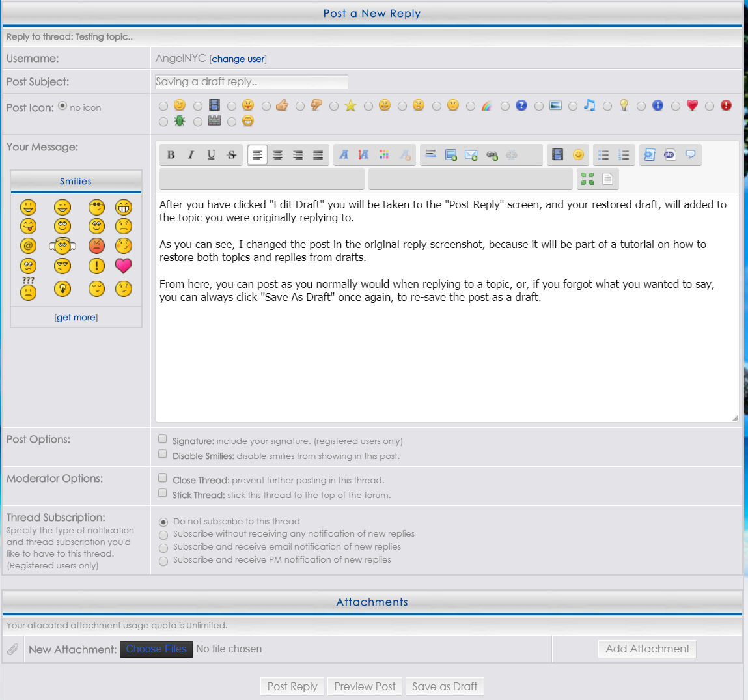Remove formatting from selected text
The width and height of the screenshot is (748, 700).
coord(405,154)
